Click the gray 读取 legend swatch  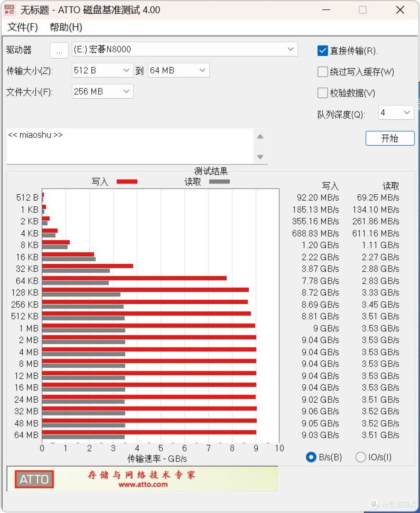tap(219, 181)
